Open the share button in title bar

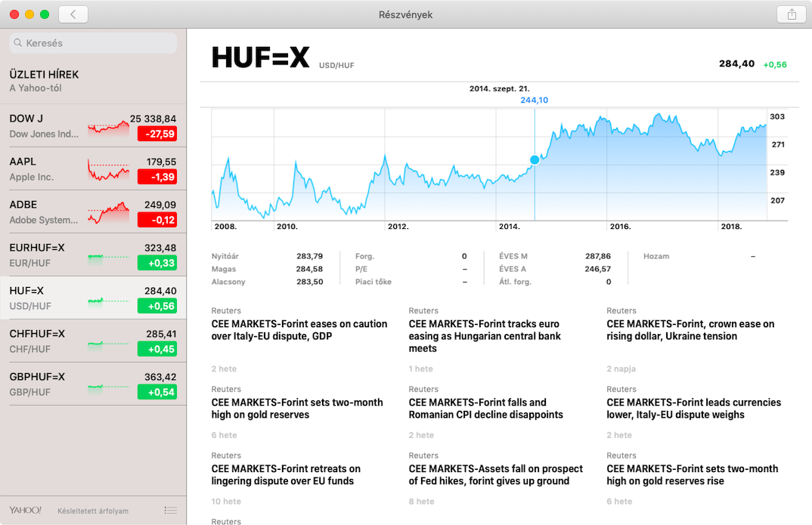pyautogui.click(x=792, y=14)
